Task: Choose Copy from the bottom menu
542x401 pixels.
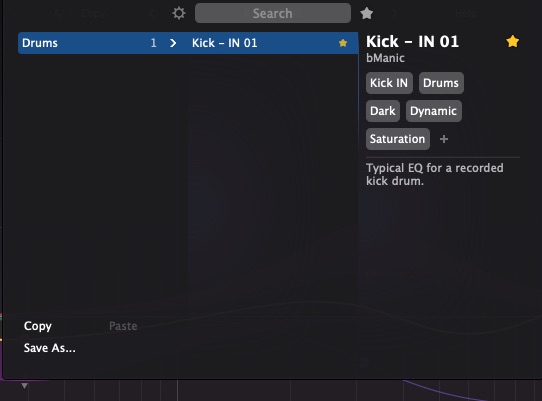Action: 38,326
